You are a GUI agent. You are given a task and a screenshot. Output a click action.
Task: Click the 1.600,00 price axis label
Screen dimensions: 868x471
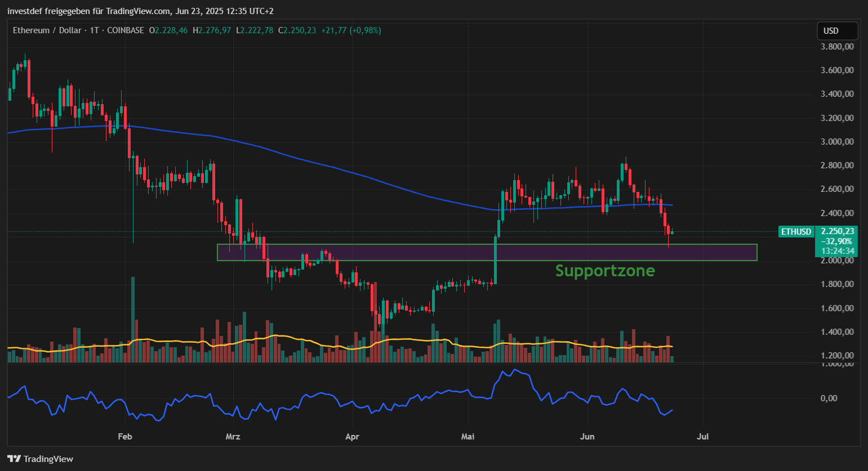[838, 308]
